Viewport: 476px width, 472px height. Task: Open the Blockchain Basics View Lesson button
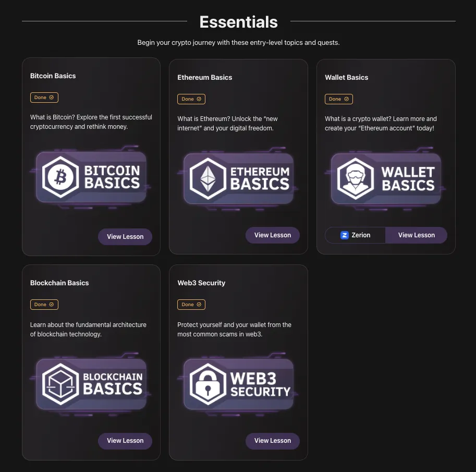(x=125, y=441)
